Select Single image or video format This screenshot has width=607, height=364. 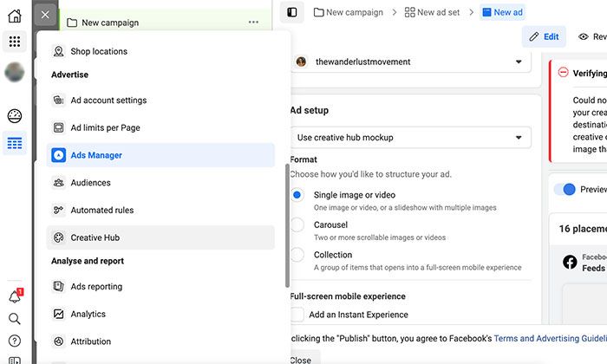[x=297, y=195]
